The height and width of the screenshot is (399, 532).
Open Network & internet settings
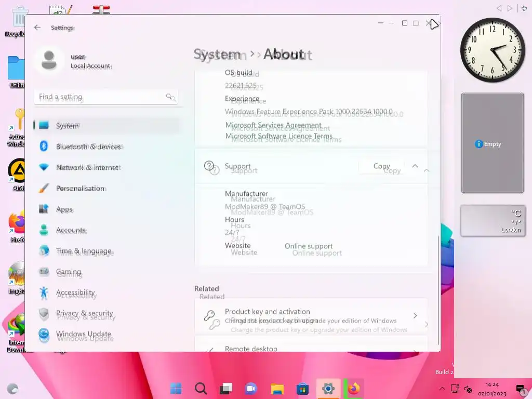106,167
